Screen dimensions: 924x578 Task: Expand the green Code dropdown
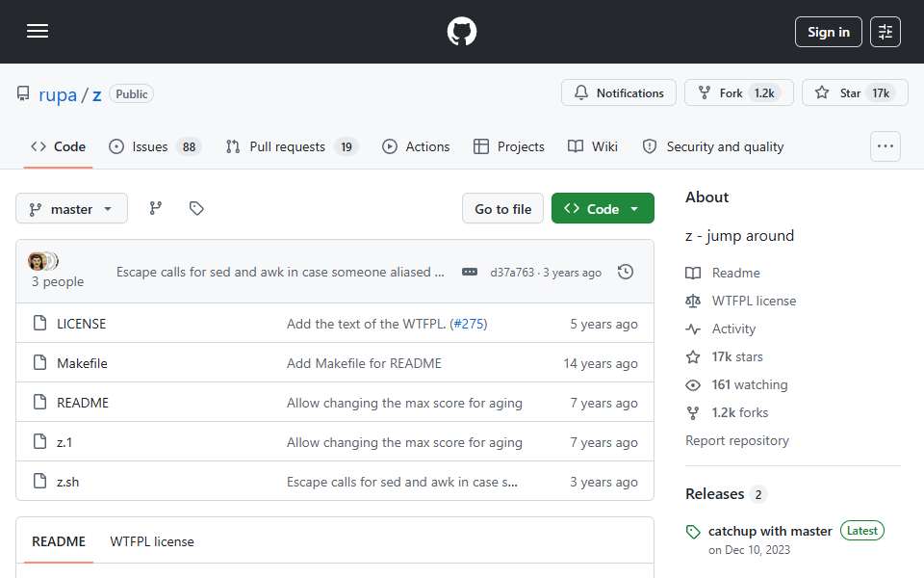[603, 209]
